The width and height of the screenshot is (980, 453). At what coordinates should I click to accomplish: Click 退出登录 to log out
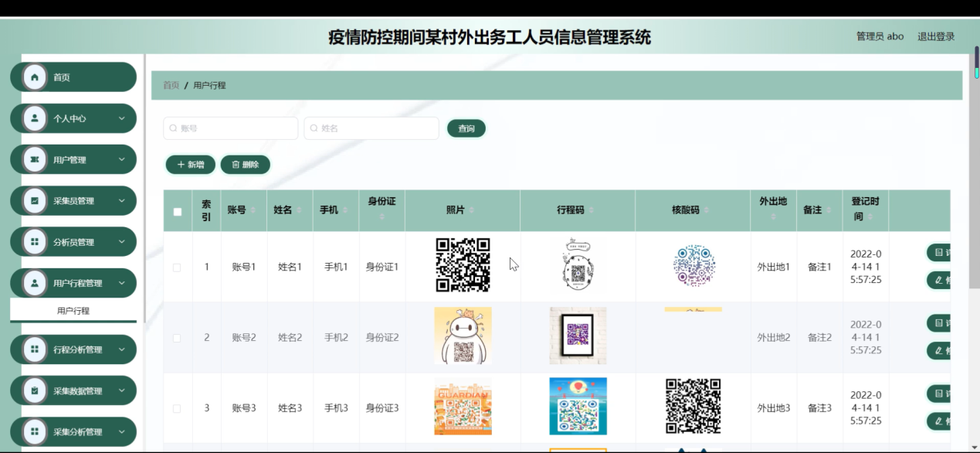coord(936,36)
